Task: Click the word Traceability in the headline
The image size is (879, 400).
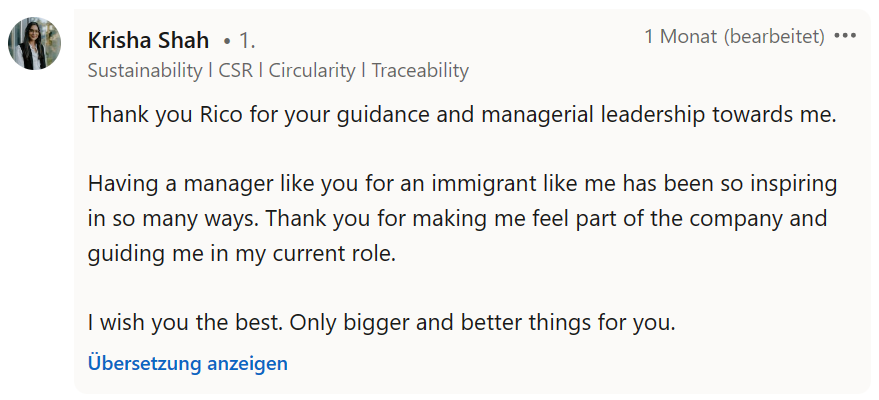Action: click(x=420, y=71)
